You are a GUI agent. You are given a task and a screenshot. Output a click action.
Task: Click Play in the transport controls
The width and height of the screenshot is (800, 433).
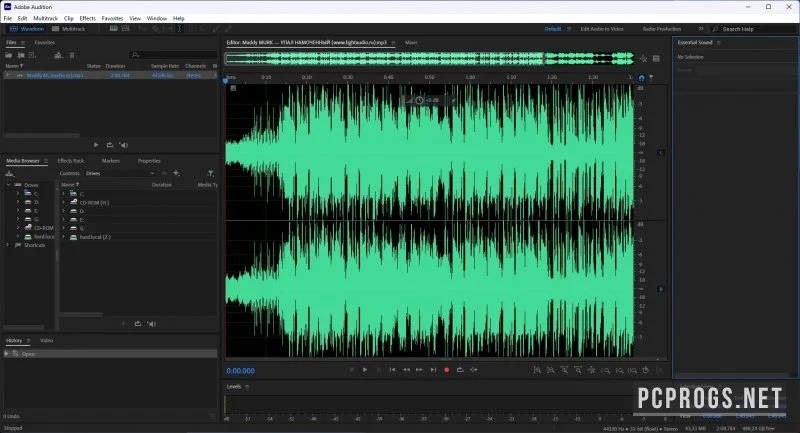tap(365, 370)
